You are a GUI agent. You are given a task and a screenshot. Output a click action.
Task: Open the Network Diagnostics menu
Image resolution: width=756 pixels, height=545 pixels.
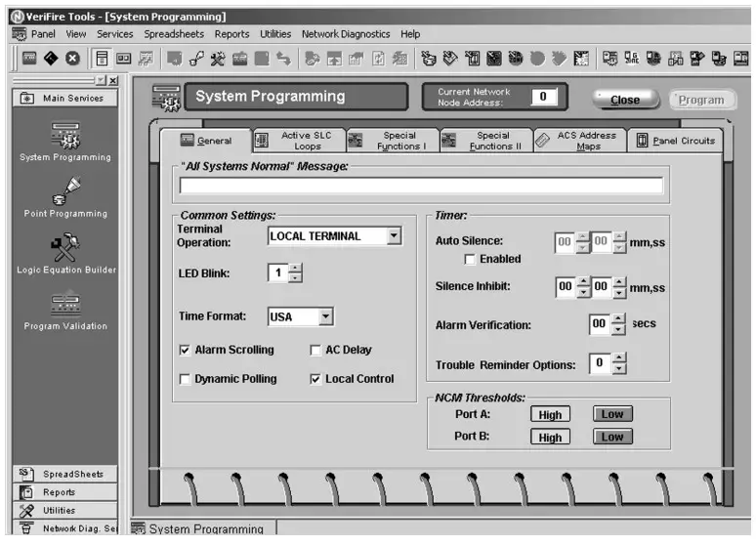click(x=346, y=34)
